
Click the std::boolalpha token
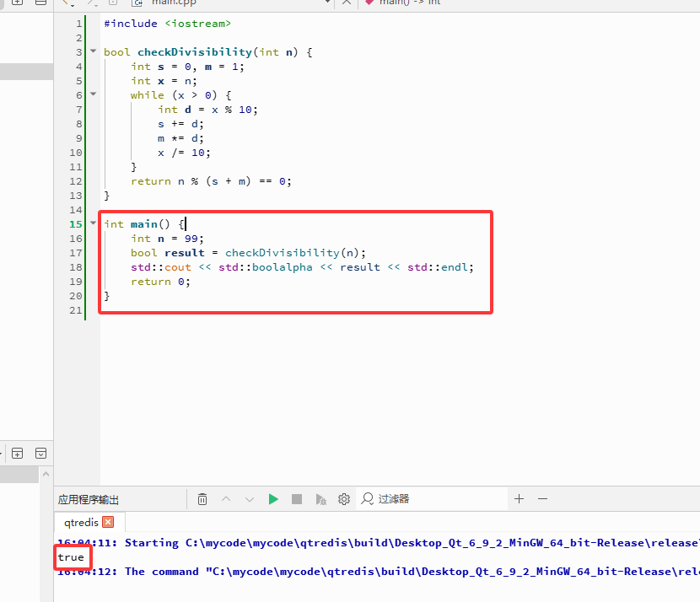(266, 267)
